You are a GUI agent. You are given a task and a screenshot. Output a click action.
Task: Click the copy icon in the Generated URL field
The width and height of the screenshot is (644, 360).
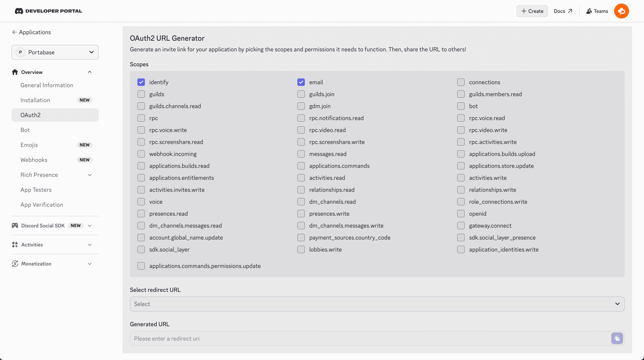[x=617, y=339]
